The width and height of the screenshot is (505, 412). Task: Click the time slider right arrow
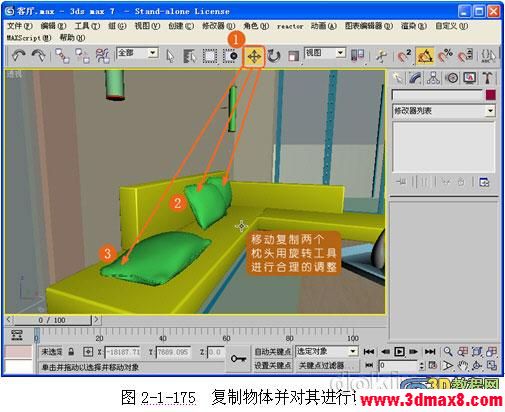pyautogui.click(x=96, y=320)
